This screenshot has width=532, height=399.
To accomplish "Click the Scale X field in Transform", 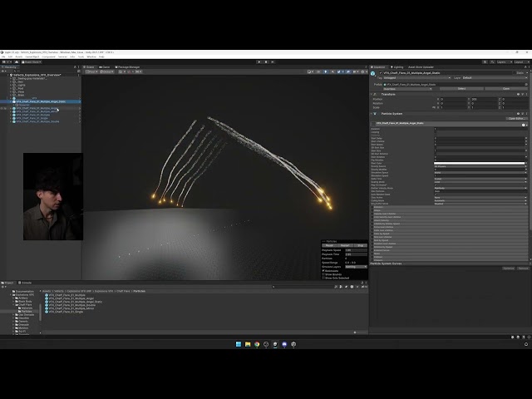I will pos(453,107).
